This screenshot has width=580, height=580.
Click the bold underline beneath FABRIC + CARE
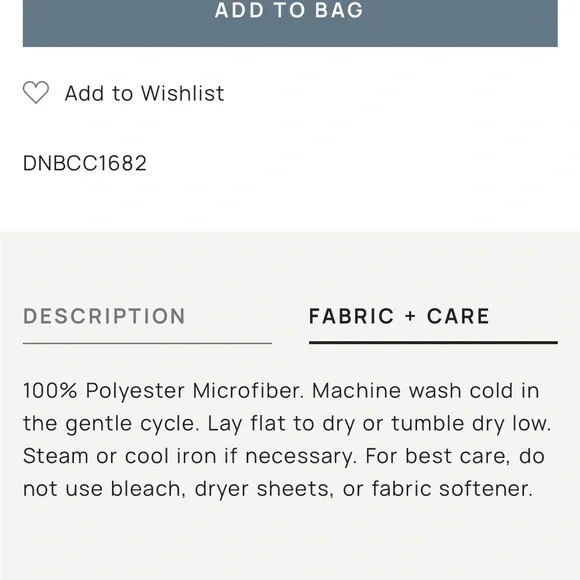433,343
